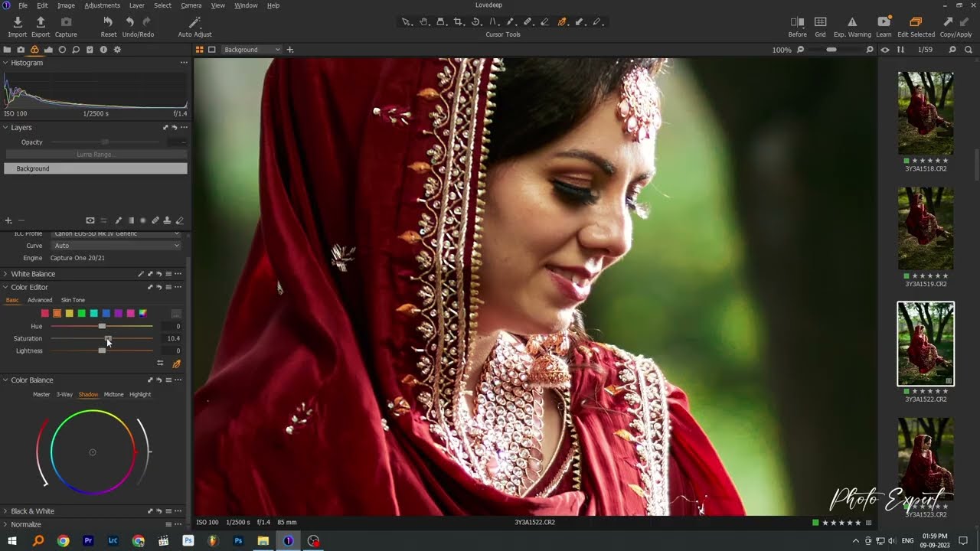980x551 pixels.
Task: Open the Background layer dropdown above viewer
Action: (x=252, y=50)
